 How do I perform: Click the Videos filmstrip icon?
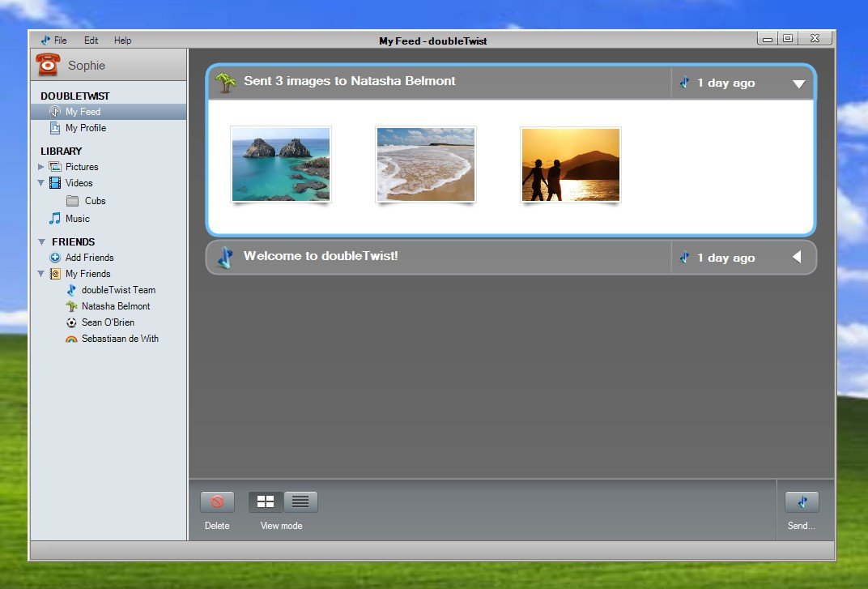tap(55, 183)
